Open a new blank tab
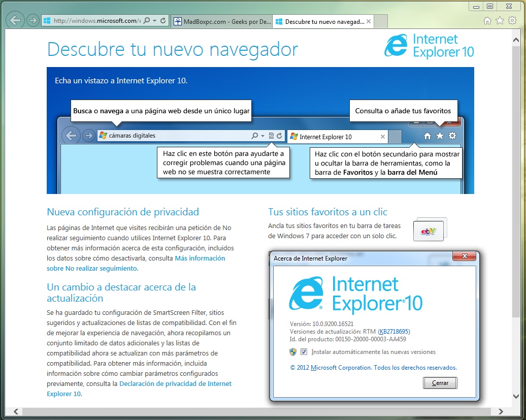This screenshot has height=420, width=526. [381, 21]
